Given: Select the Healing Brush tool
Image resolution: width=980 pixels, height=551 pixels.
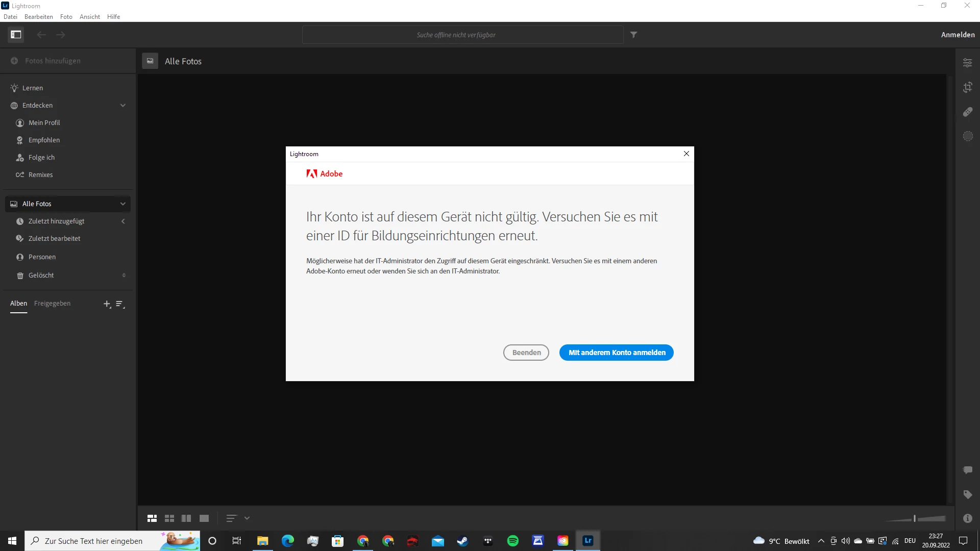Looking at the screenshot, I should 967,112.
